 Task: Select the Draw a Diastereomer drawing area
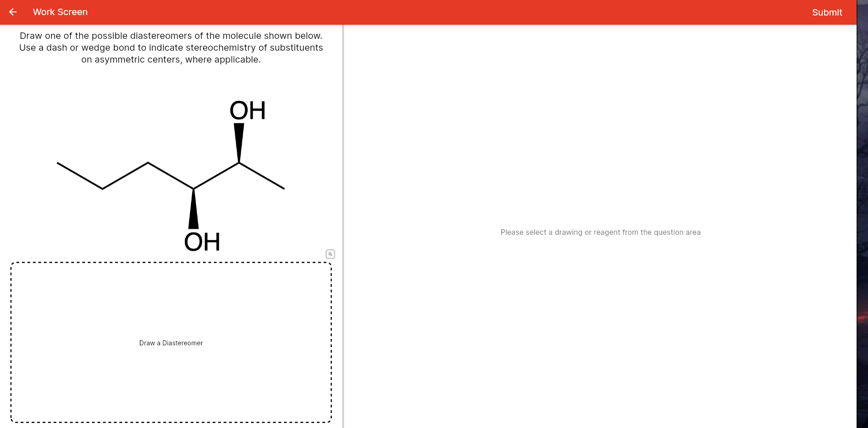pos(170,343)
